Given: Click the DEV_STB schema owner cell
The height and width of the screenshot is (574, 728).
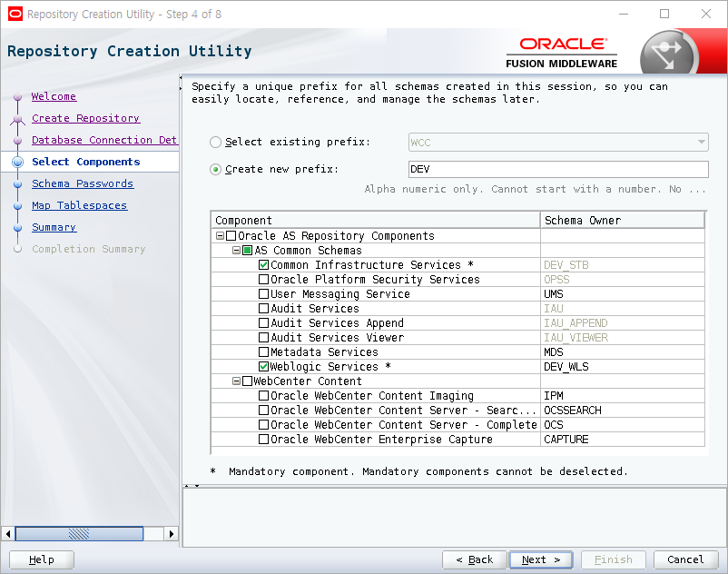Looking at the screenshot, I should pos(623,264).
